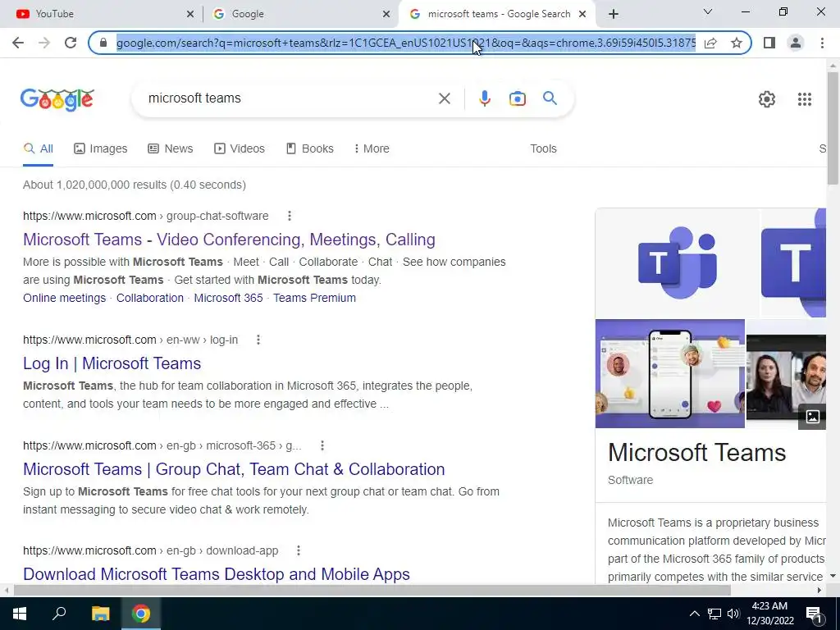
Task: Submit search with the magnifier icon
Action: 550,98
